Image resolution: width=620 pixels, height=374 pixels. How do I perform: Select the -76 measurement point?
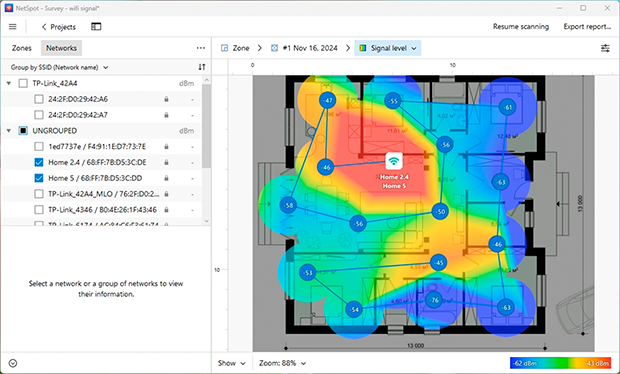[434, 300]
